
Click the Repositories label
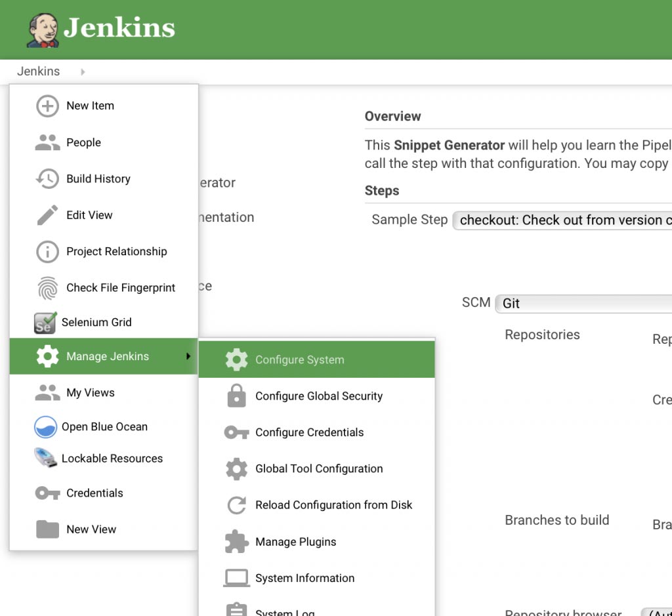[x=542, y=335]
